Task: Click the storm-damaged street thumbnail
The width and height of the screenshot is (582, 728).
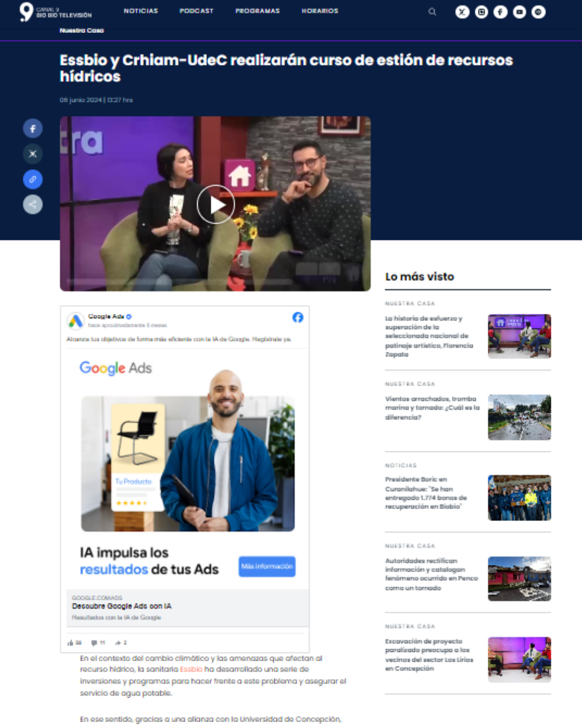Action: 519,417
